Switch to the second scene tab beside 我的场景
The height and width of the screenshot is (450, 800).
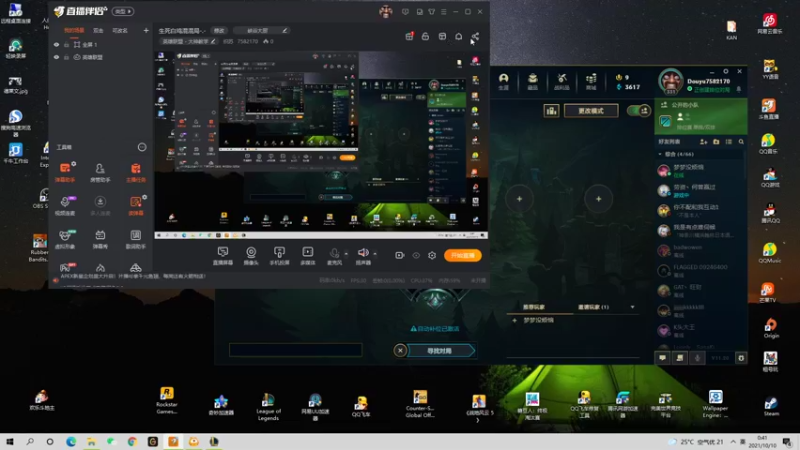coord(98,31)
